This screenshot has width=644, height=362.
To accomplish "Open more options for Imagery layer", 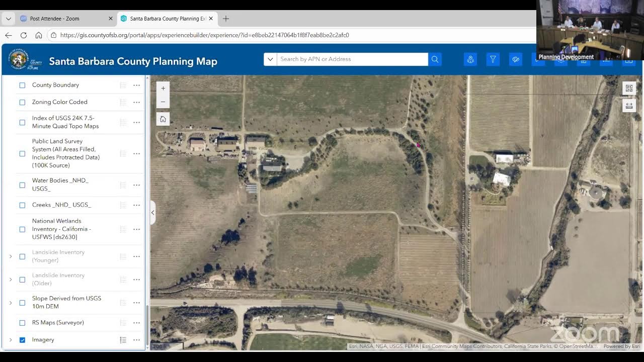I will 136,340.
